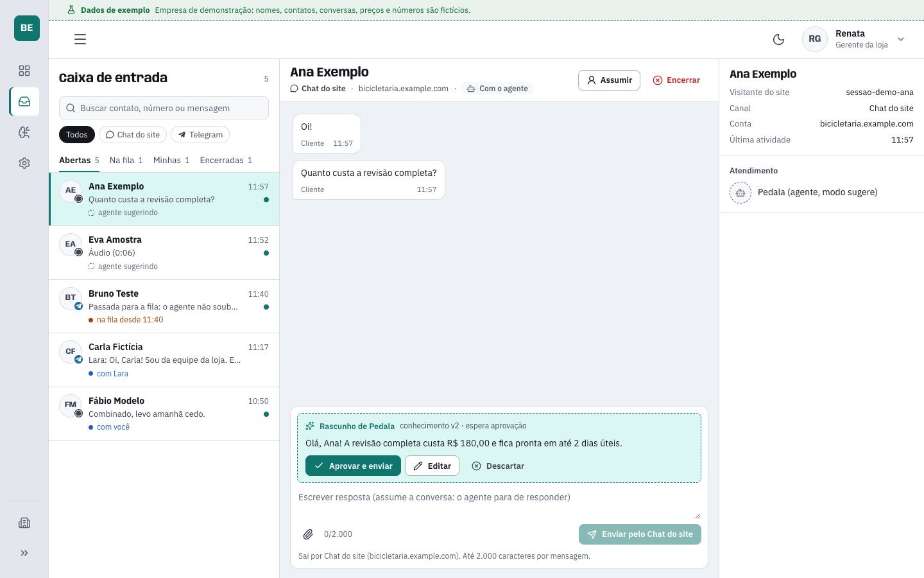This screenshot has height=578, width=924.
Task: Click Enviar pelo Chat do site button
Action: (x=640, y=534)
